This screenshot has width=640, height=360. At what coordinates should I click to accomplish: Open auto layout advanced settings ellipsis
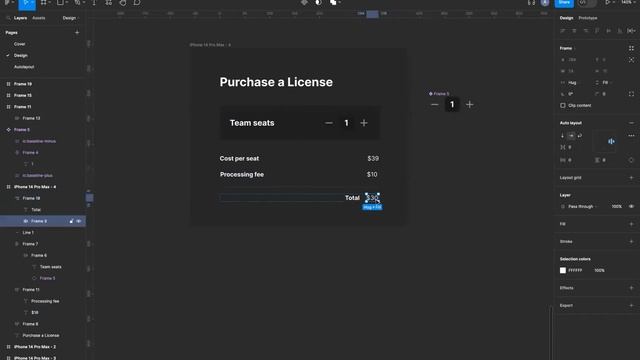click(631, 136)
